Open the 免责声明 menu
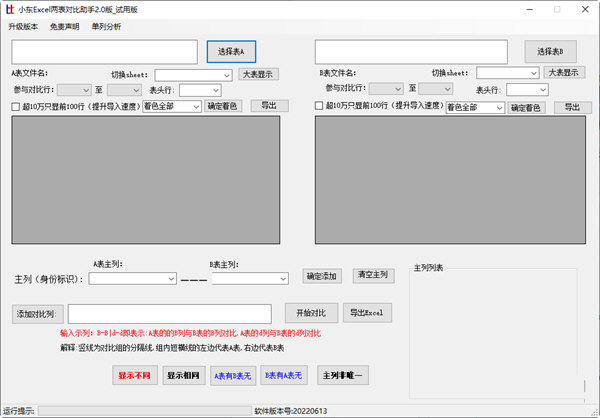Image resolution: width=600 pixels, height=418 pixels. (64, 26)
